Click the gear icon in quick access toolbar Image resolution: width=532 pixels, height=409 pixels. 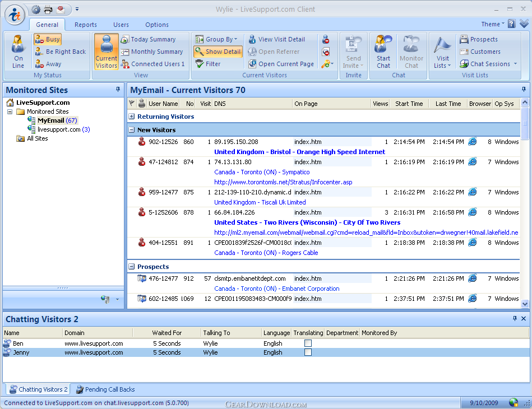(36, 10)
